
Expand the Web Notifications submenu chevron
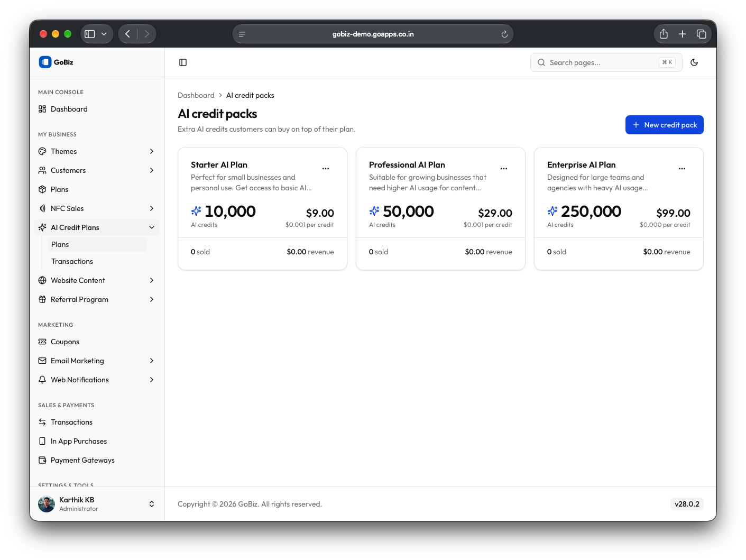152,380
